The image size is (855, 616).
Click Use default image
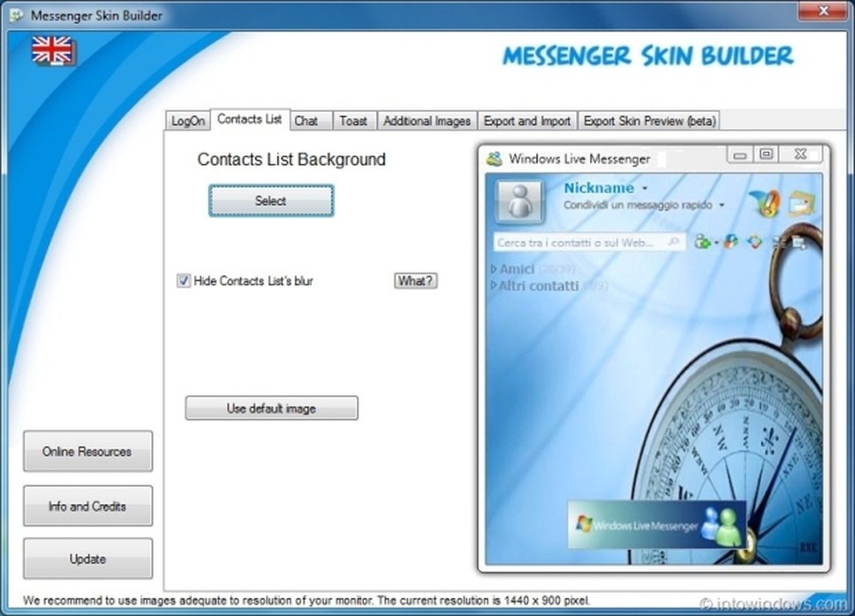271,408
